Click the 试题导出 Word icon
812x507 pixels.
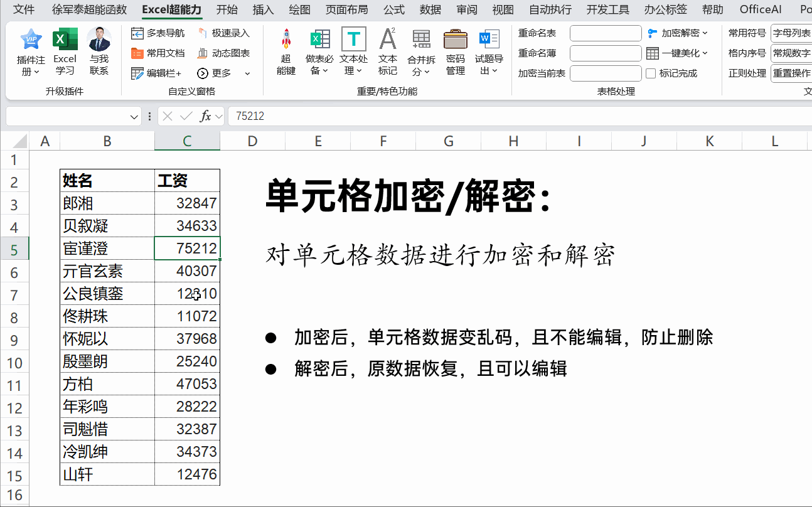point(489,39)
